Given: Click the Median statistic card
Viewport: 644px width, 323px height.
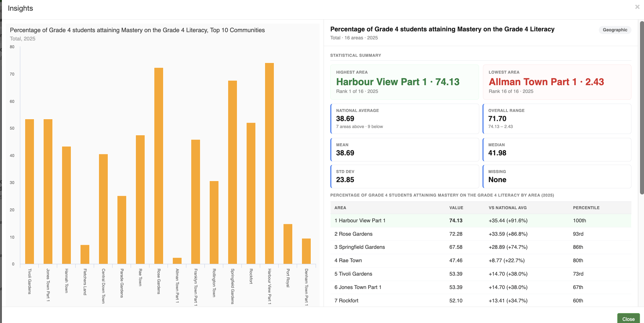Looking at the screenshot, I should tap(557, 150).
